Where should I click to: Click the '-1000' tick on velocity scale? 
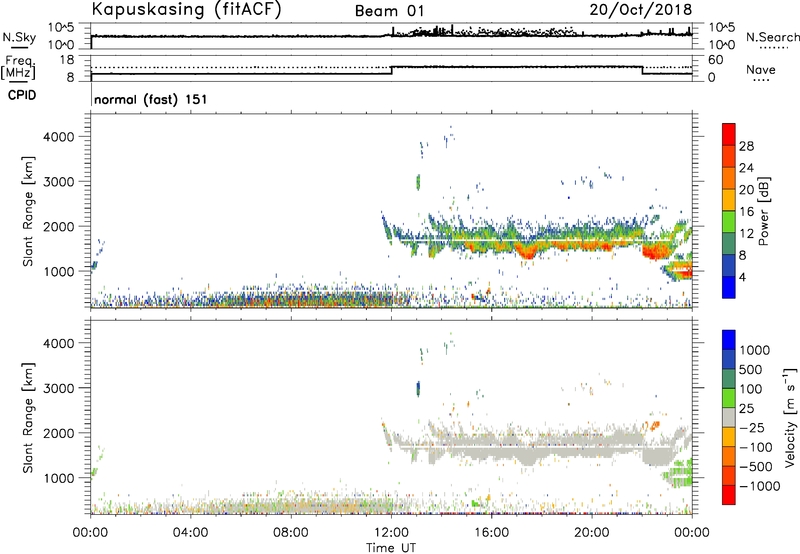pos(760,486)
